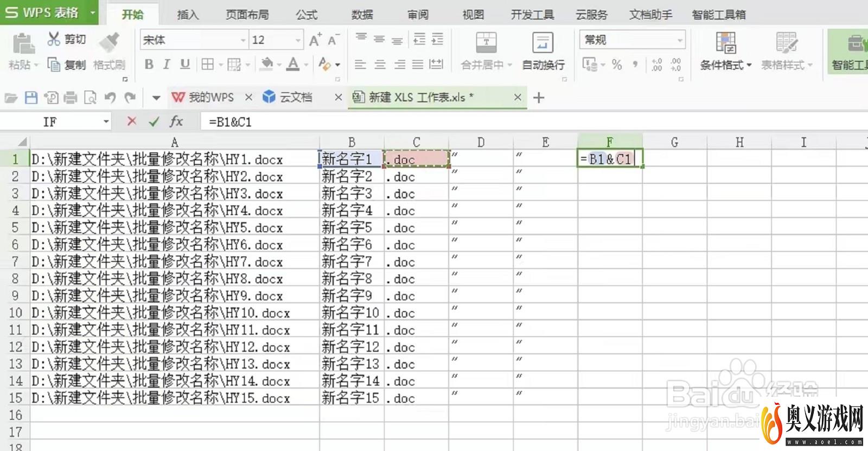Apply thousands comma style

tap(635, 65)
